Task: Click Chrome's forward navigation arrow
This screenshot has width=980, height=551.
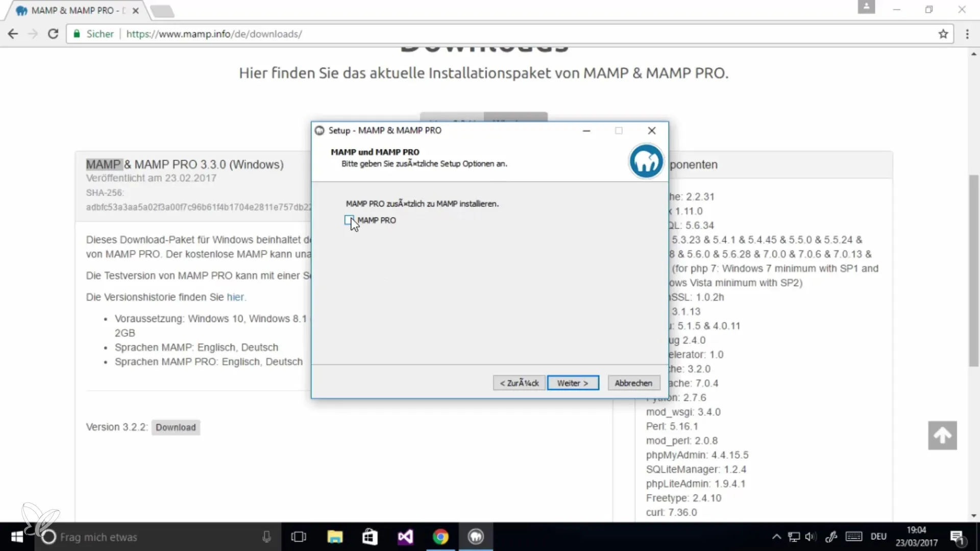Action: (x=33, y=34)
